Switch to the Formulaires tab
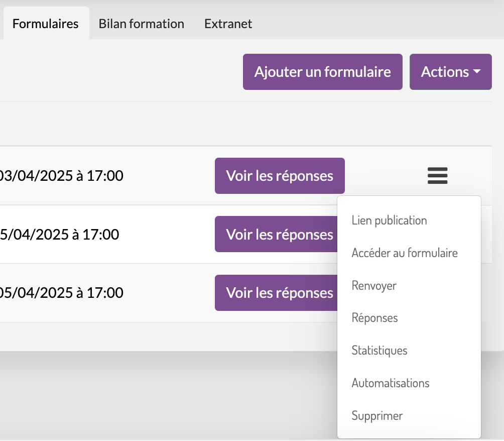The height and width of the screenshot is (441, 504). [x=46, y=24]
